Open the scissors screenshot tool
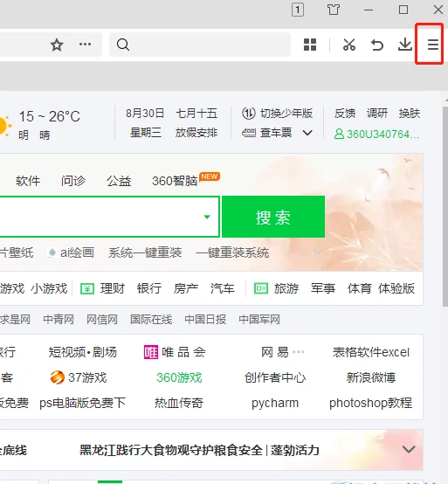Viewport: 448px width, 484px height. click(x=349, y=45)
